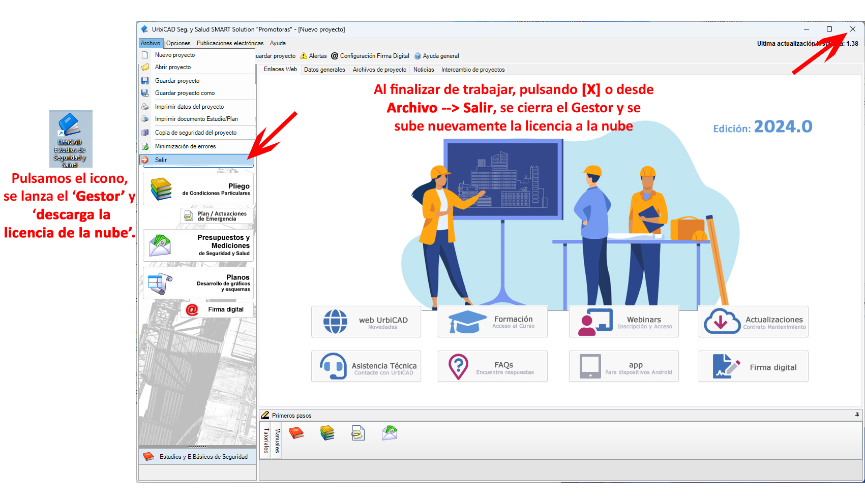This screenshot has width=865, height=504.
Task: Switch to Noticias tab
Action: tap(424, 70)
